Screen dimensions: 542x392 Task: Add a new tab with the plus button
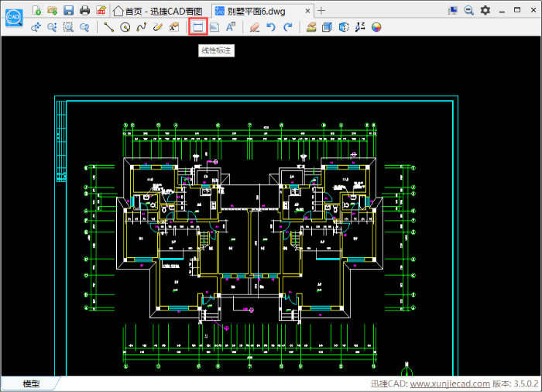click(x=321, y=11)
